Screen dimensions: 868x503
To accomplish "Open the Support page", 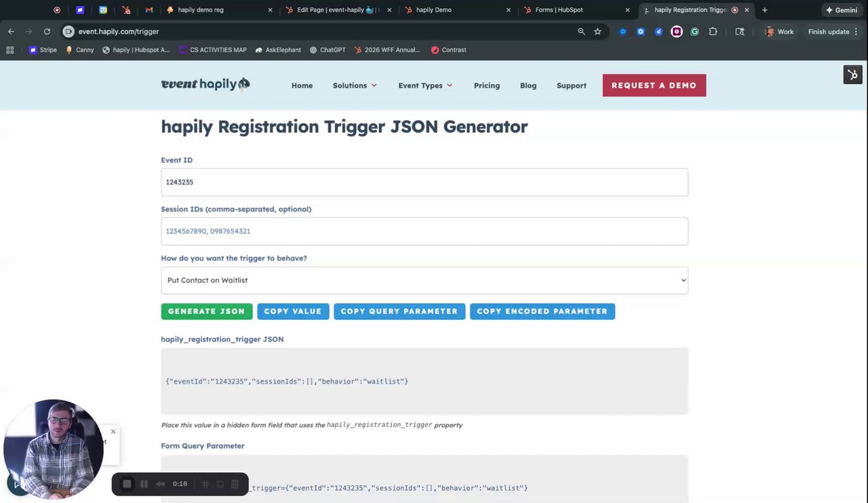I will point(571,85).
